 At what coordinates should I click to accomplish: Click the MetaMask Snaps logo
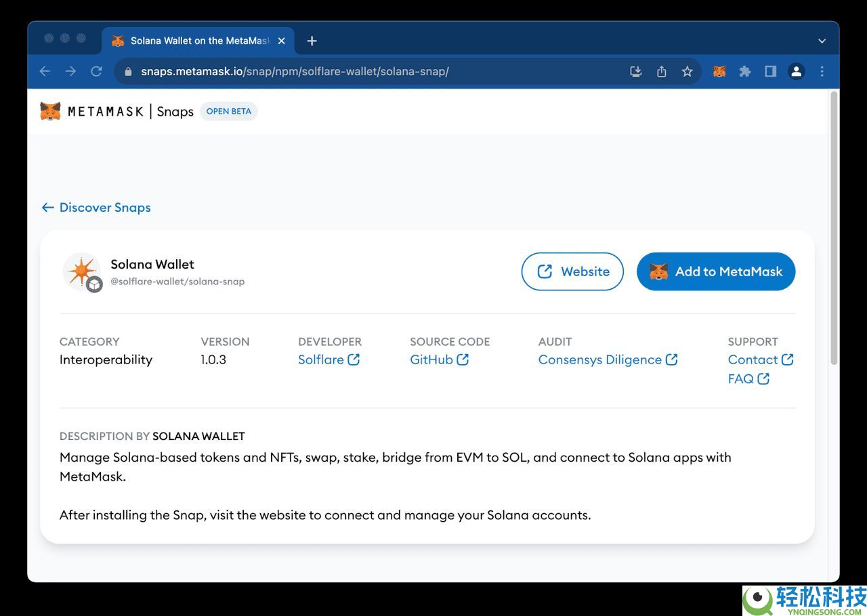117,111
